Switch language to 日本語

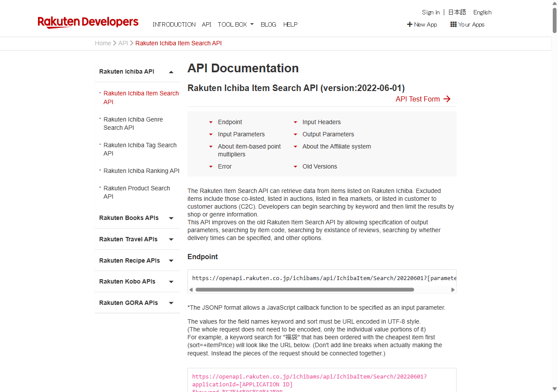457,12
